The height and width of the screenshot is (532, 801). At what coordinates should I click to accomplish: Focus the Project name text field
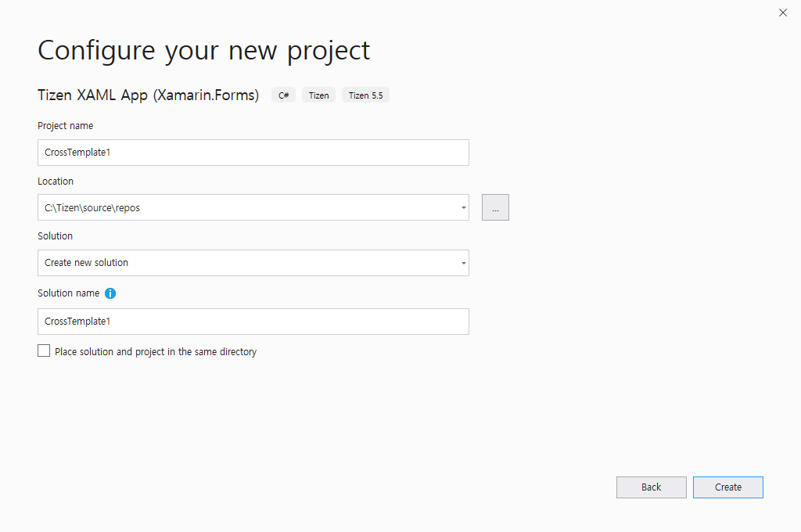tap(253, 153)
